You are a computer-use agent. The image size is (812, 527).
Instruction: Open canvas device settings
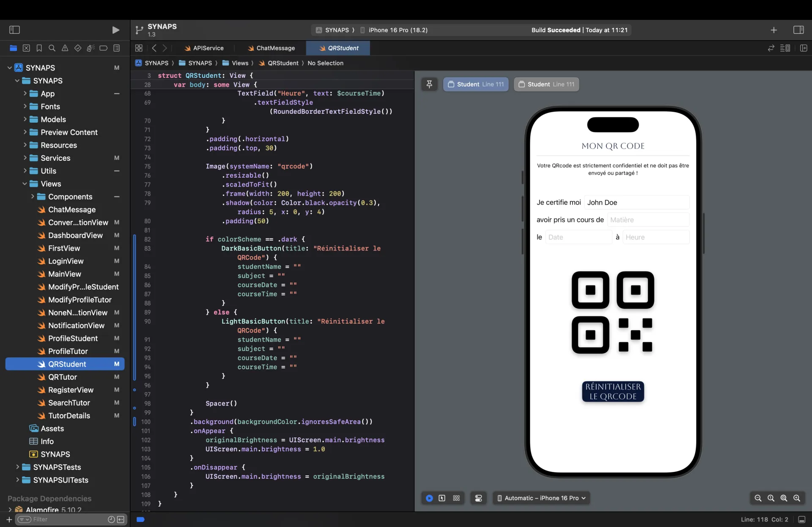pos(478,498)
